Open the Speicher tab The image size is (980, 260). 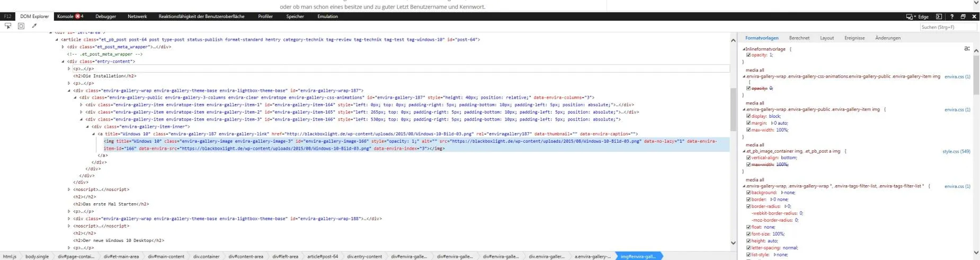(x=295, y=16)
